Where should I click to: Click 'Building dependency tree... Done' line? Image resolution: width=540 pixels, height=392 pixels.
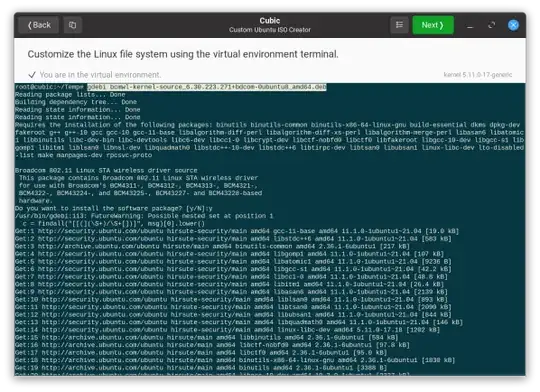(x=76, y=102)
